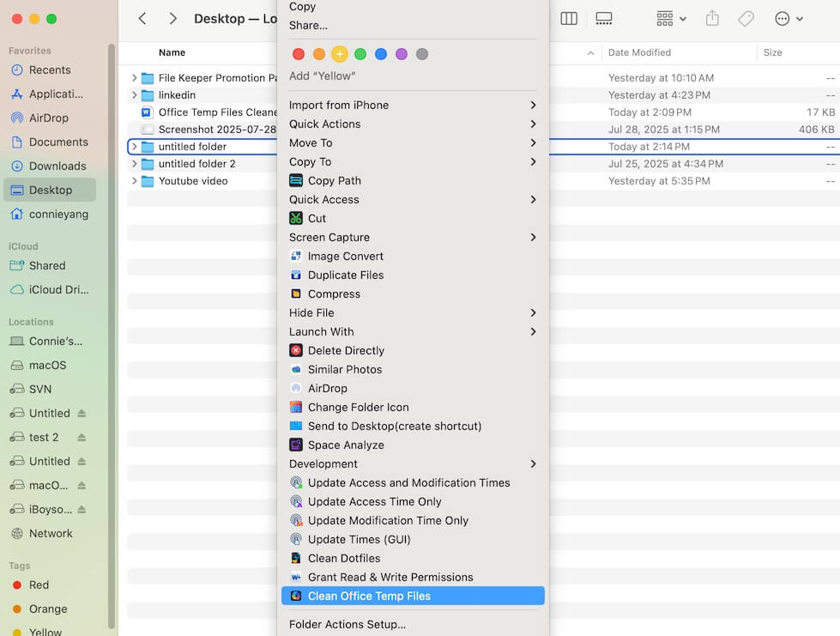Click the Share icon in Finder toolbar
The image size is (840, 636).
click(711, 18)
